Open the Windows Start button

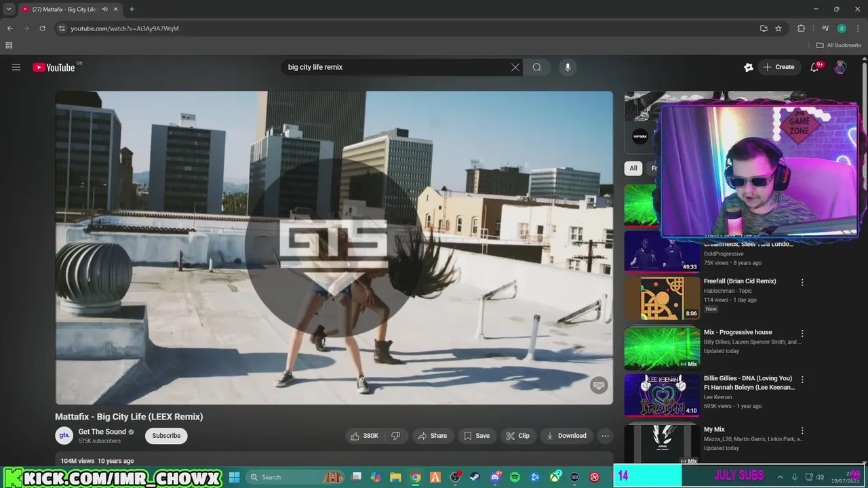(x=234, y=477)
